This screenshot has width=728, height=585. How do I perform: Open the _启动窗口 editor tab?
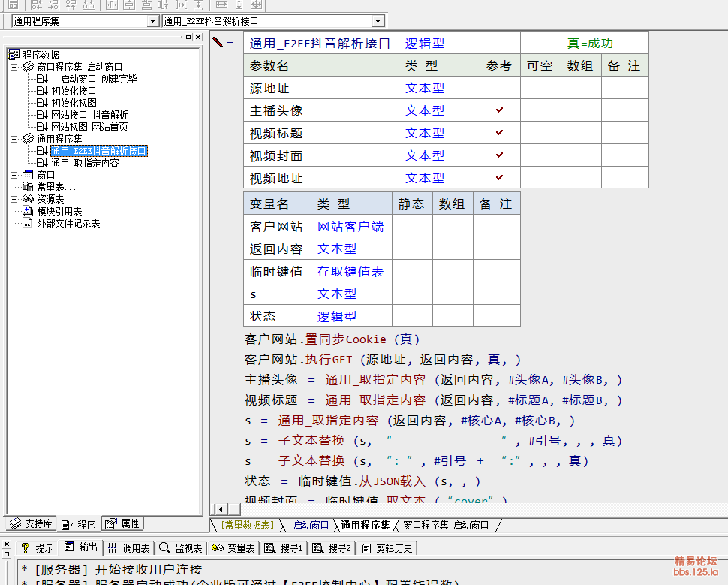tap(308, 525)
